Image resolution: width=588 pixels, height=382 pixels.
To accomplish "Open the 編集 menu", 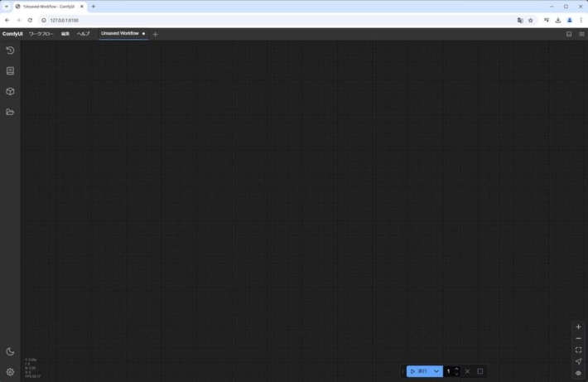I will 65,34.
